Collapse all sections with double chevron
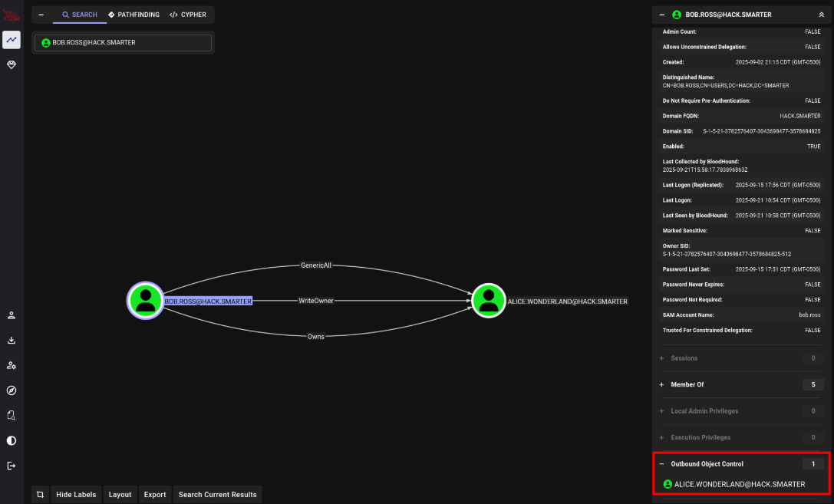 point(822,15)
